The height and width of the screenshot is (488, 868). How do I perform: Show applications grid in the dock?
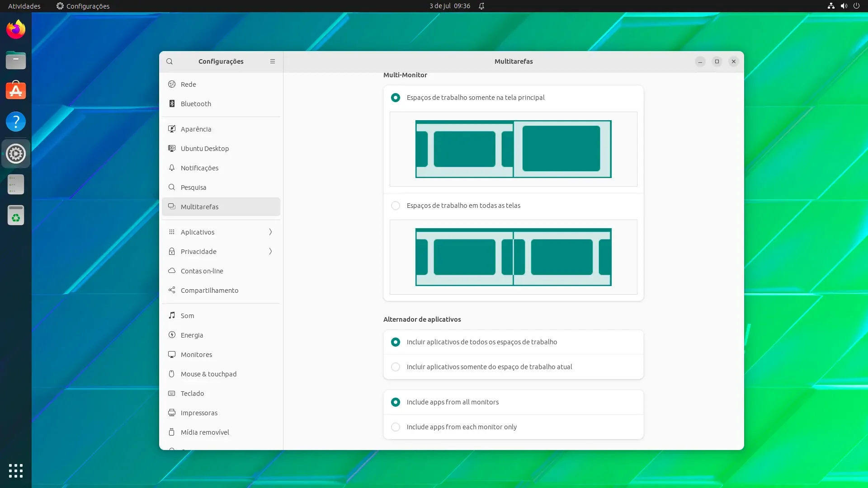pos(16,470)
